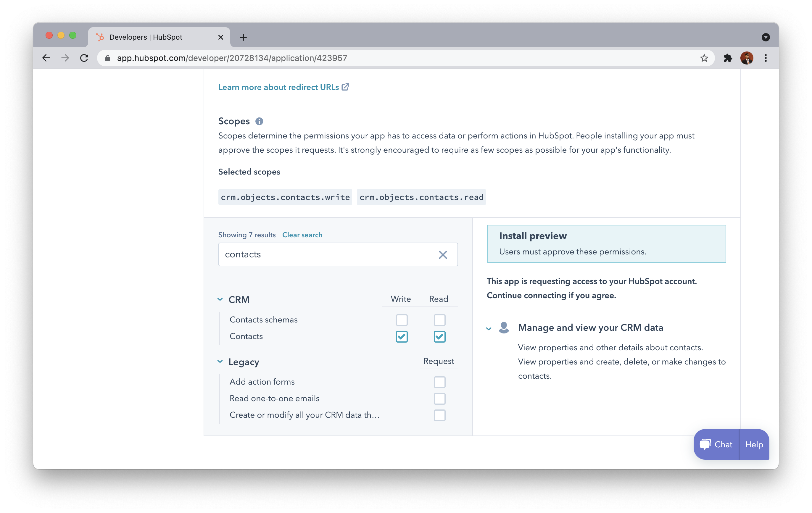Collapse the Legacy scopes section
The height and width of the screenshot is (513, 812).
point(220,362)
